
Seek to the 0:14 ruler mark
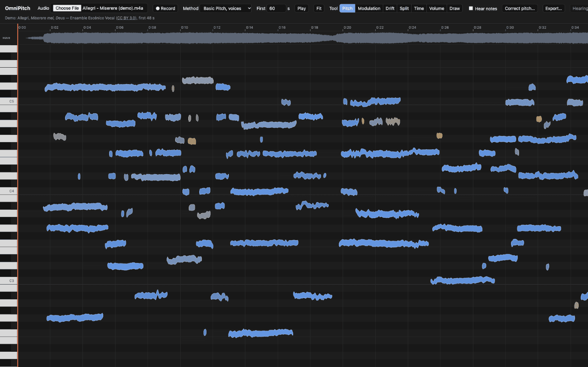tap(250, 27)
